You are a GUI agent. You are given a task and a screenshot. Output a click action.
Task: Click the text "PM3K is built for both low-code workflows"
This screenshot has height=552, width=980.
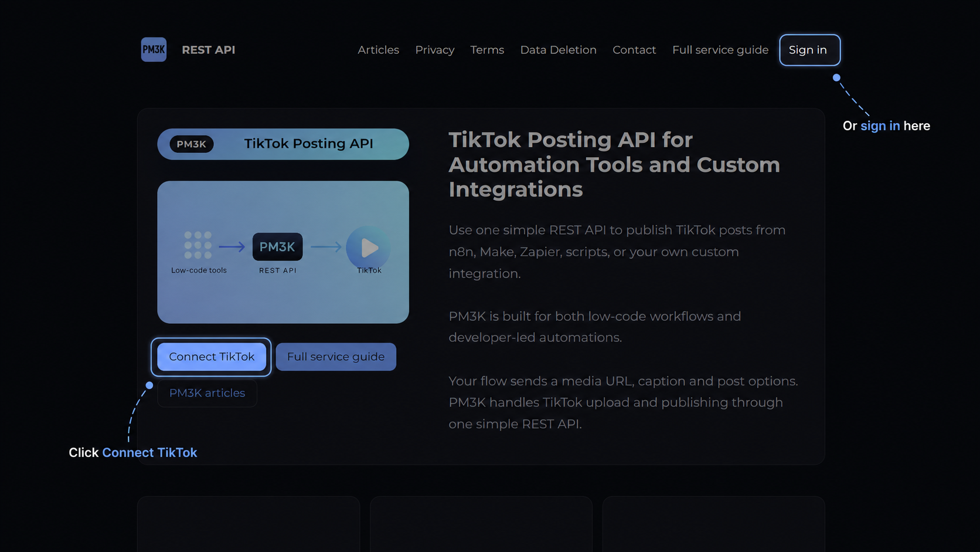[595, 327]
